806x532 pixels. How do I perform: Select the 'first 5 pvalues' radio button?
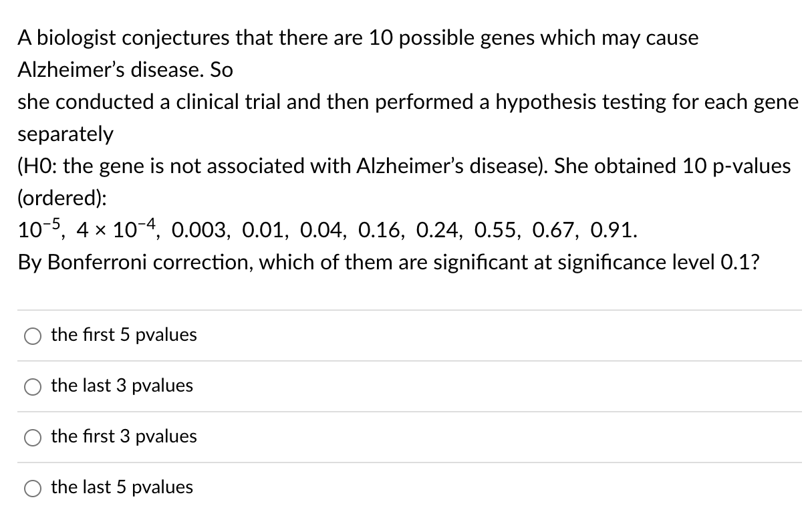32,336
